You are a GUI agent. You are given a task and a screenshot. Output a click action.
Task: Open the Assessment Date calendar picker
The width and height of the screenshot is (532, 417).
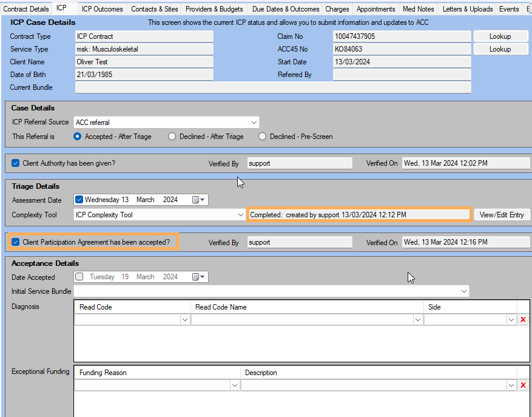tap(200, 200)
